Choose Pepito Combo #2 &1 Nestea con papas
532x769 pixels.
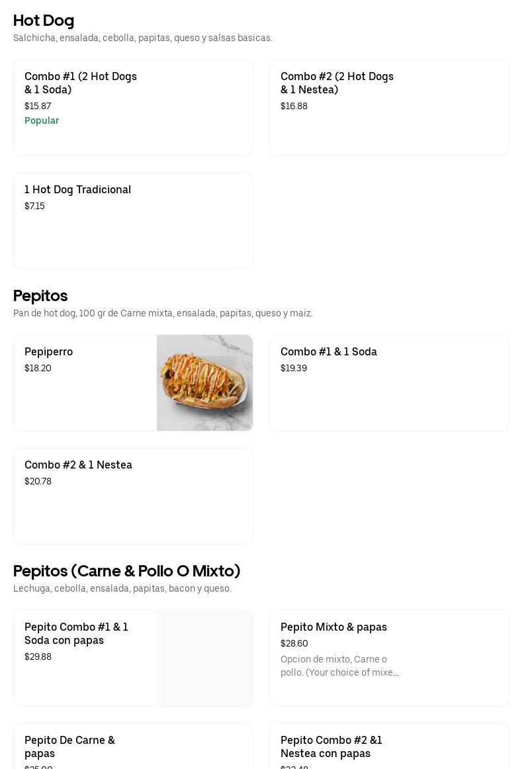click(x=331, y=746)
